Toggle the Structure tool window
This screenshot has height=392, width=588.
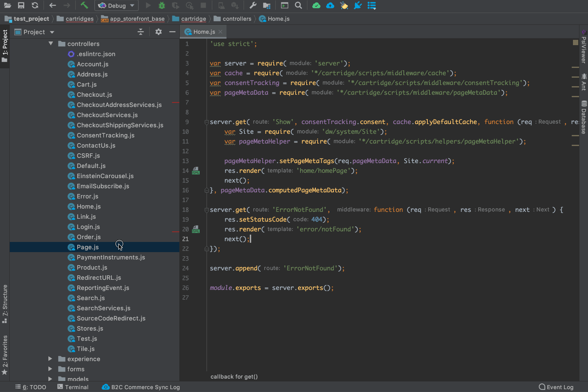pyautogui.click(x=5, y=303)
